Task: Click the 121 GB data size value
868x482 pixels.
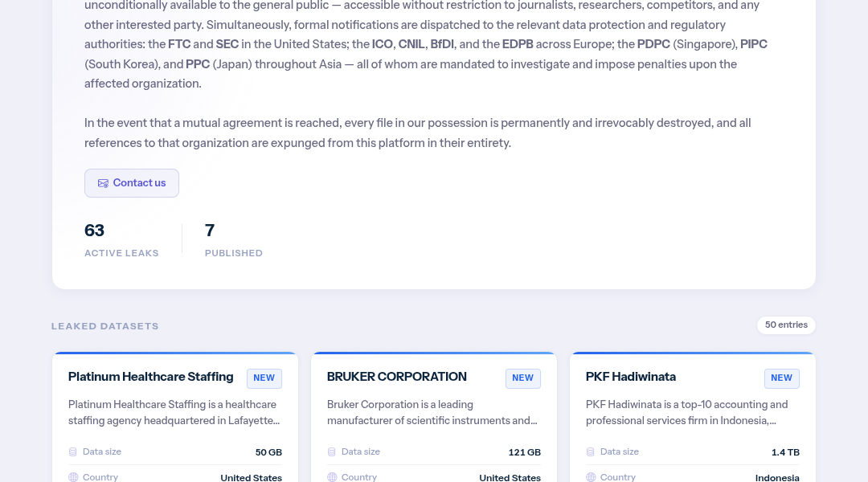Action: click(524, 452)
